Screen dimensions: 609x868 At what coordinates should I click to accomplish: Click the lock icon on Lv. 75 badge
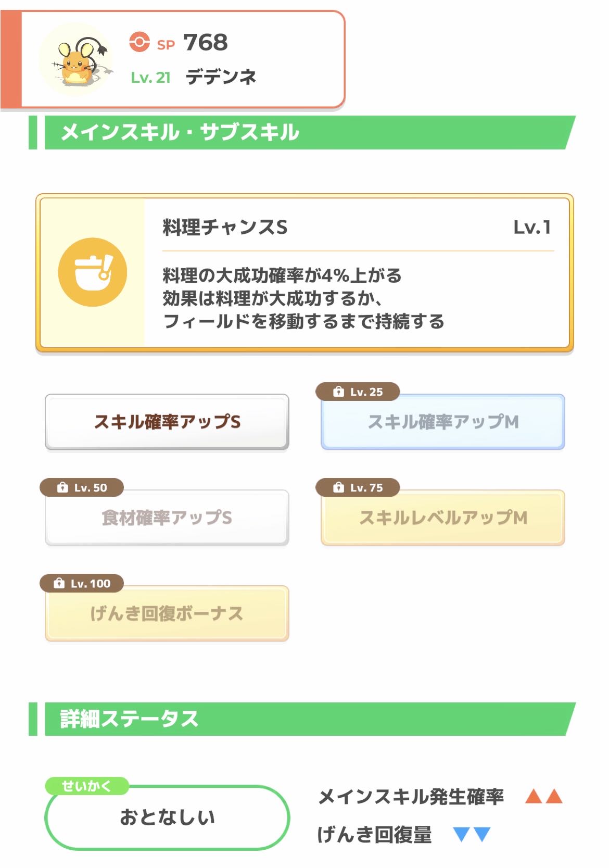[x=338, y=487]
